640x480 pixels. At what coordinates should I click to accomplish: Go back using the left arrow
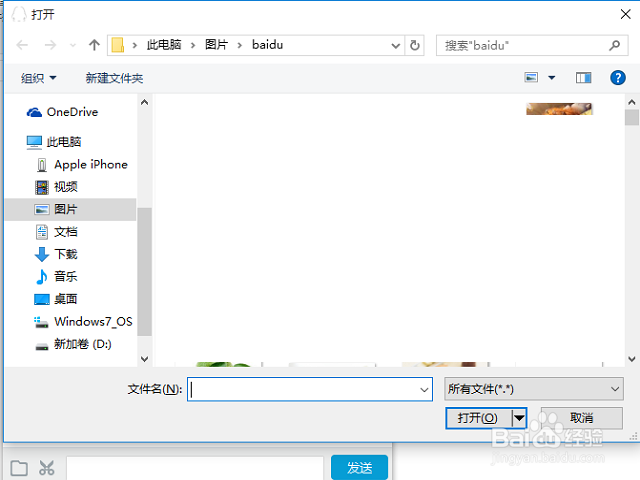22,45
